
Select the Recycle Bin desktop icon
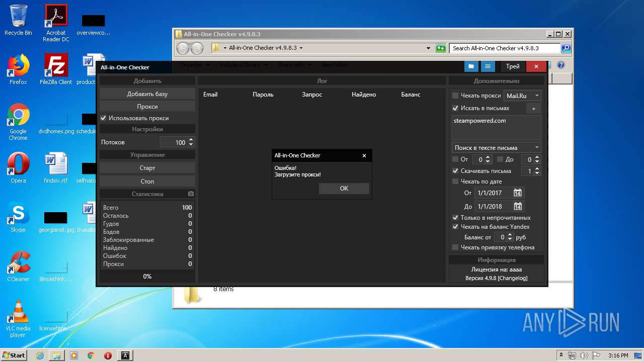[18, 20]
